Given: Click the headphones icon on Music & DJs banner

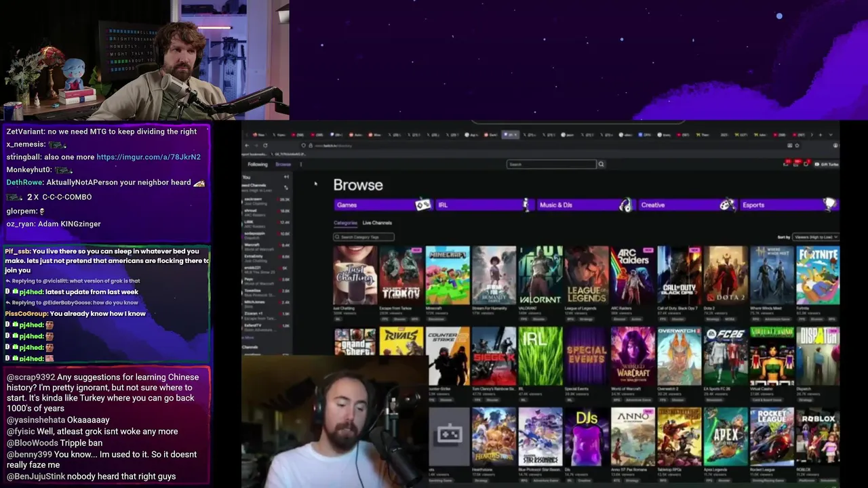Looking at the screenshot, I should (625, 205).
